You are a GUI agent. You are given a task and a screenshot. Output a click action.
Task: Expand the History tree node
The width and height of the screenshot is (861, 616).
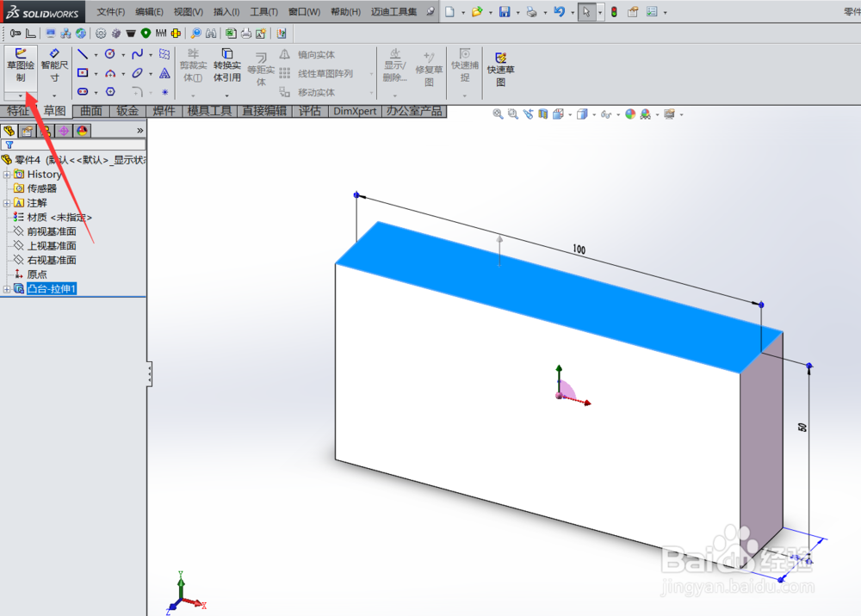click(x=7, y=175)
